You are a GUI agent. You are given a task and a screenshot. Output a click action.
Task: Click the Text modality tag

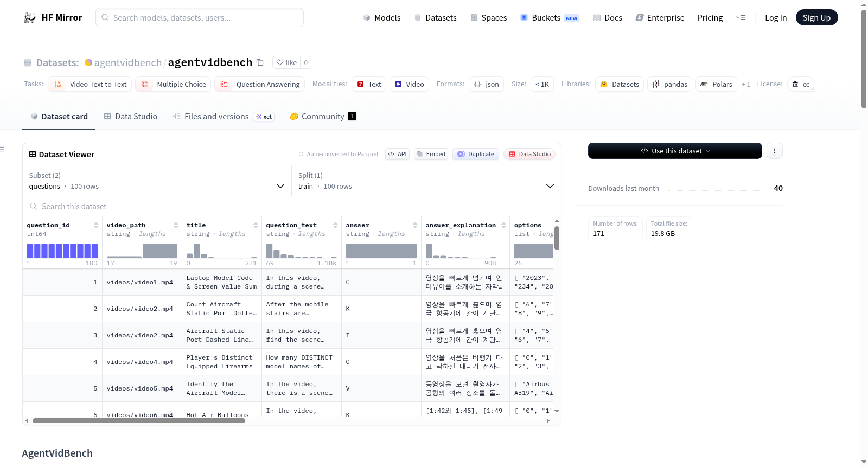click(x=369, y=84)
